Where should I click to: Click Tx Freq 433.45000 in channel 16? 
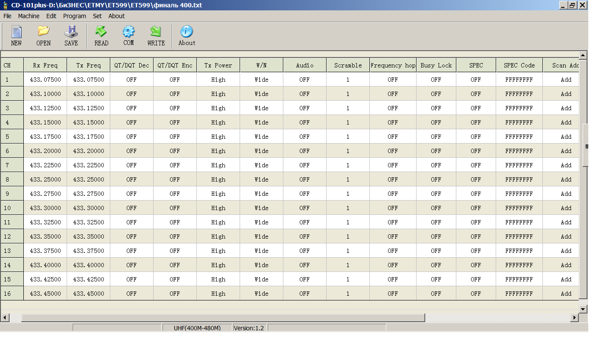89,294
